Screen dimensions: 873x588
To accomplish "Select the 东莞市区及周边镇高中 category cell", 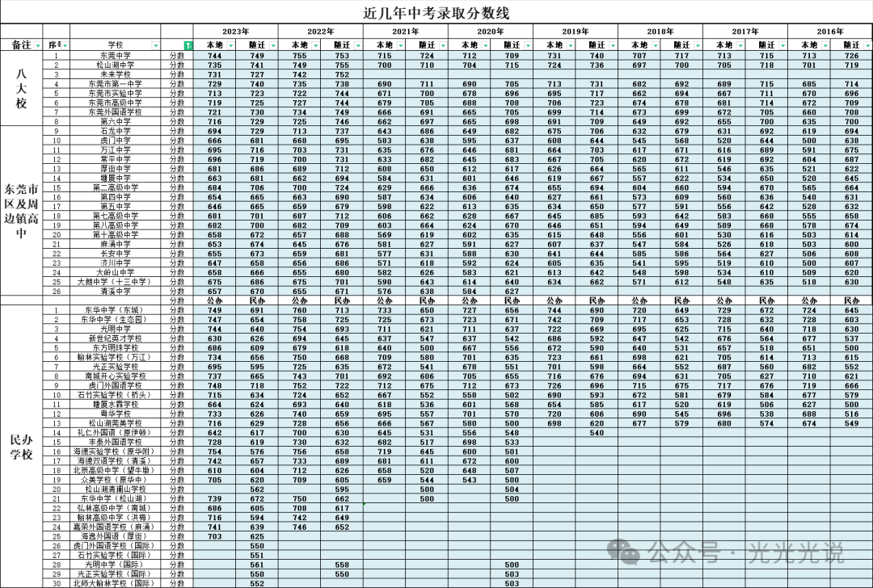I will [x=21, y=211].
